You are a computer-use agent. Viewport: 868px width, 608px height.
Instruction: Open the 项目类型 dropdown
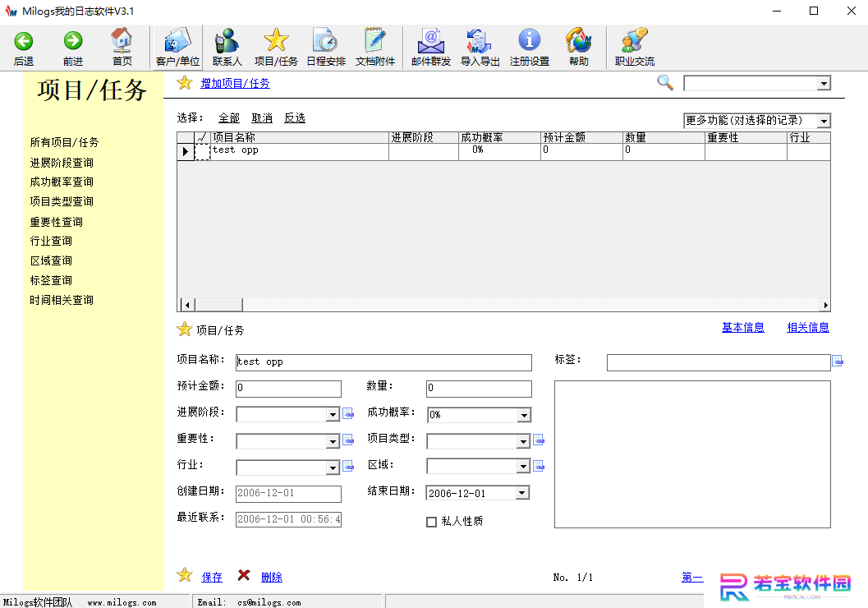click(x=524, y=441)
